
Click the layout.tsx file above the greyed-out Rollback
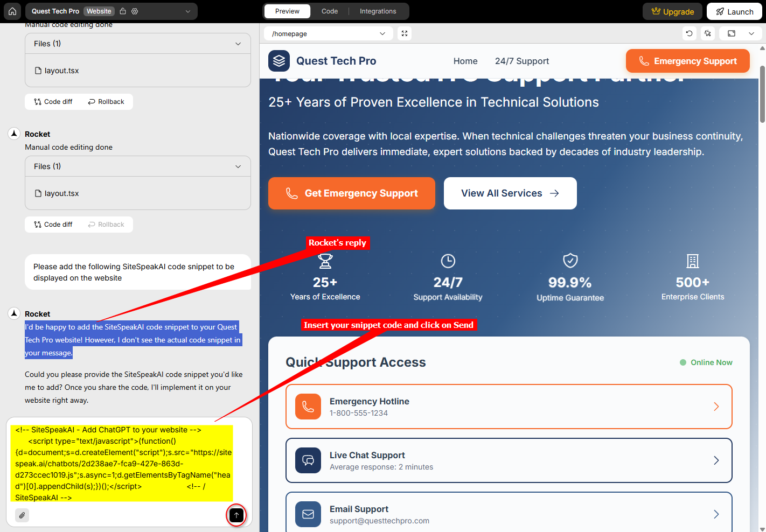(x=57, y=193)
